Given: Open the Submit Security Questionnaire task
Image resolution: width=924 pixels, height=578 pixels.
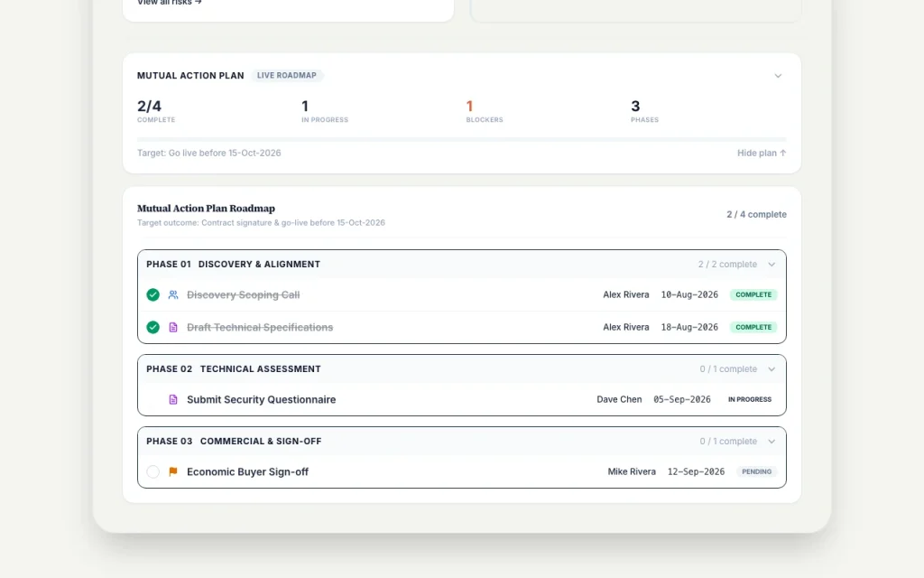Looking at the screenshot, I should (261, 399).
